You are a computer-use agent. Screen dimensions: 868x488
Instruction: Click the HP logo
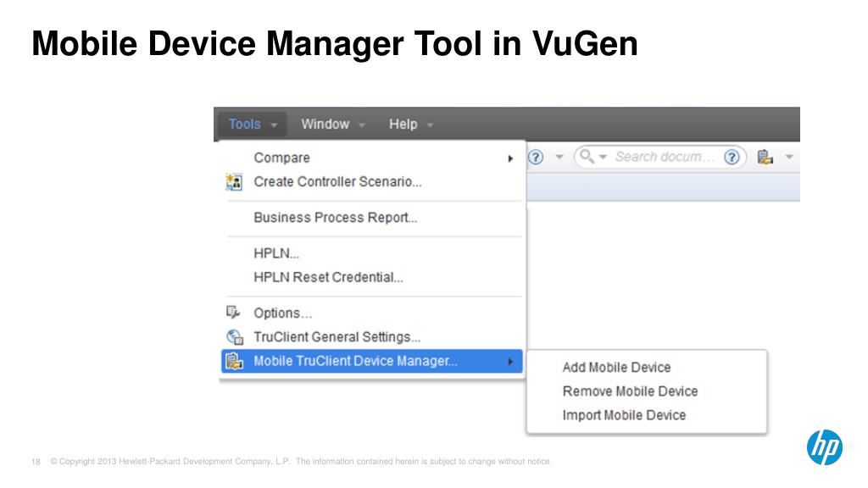824,447
